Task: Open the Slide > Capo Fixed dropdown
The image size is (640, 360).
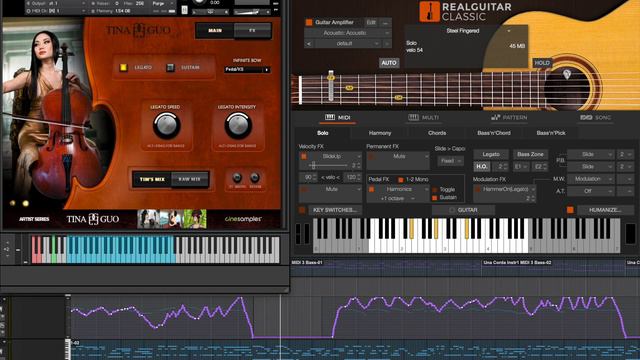Action: point(450,161)
